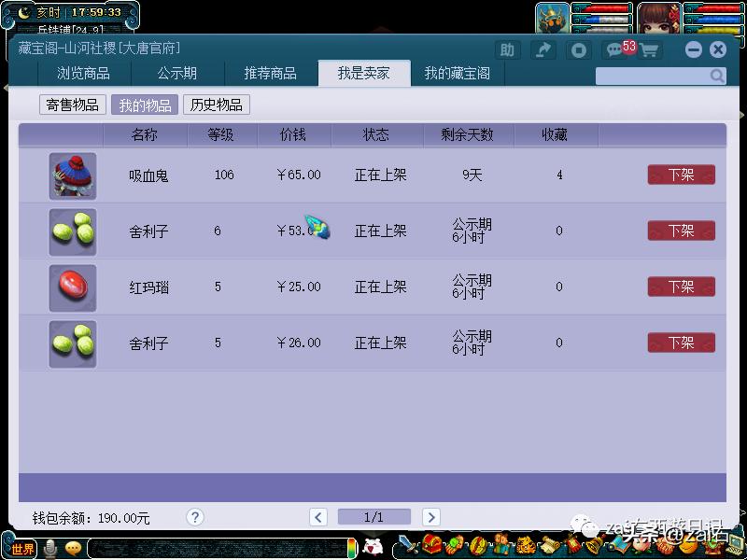Click the level 6 舍利子 thumbnail
Screen dimensions: 747x560
click(73, 232)
